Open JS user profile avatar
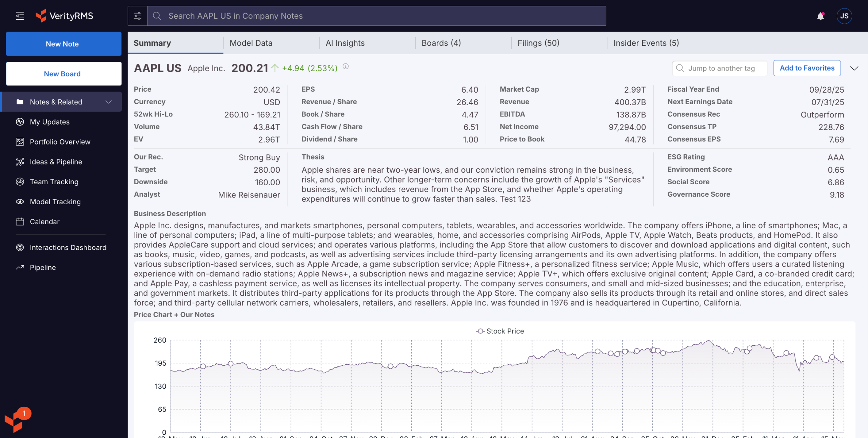The width and height of the screenshot is (868, 438). pyautogui.click(x=844, y=16)
